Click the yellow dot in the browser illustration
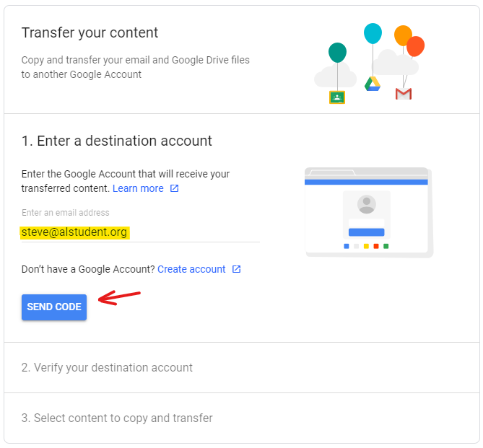 coord(366,246)
